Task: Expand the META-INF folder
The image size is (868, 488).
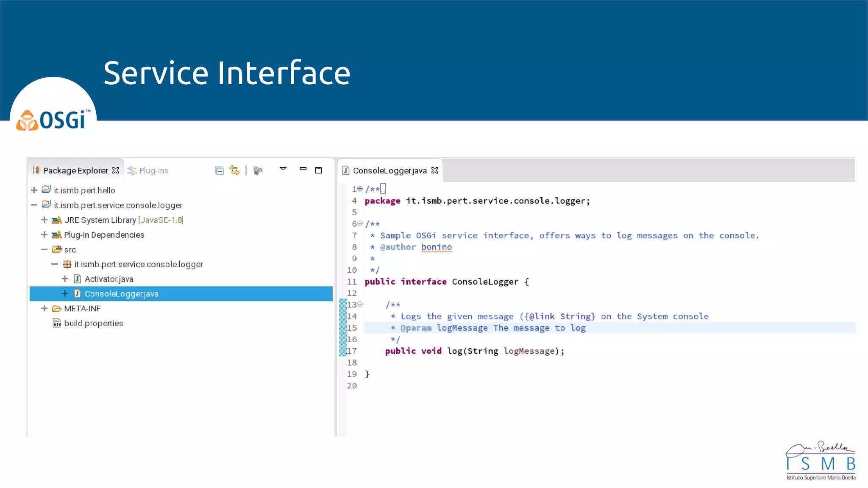Action: click(45, 308)
